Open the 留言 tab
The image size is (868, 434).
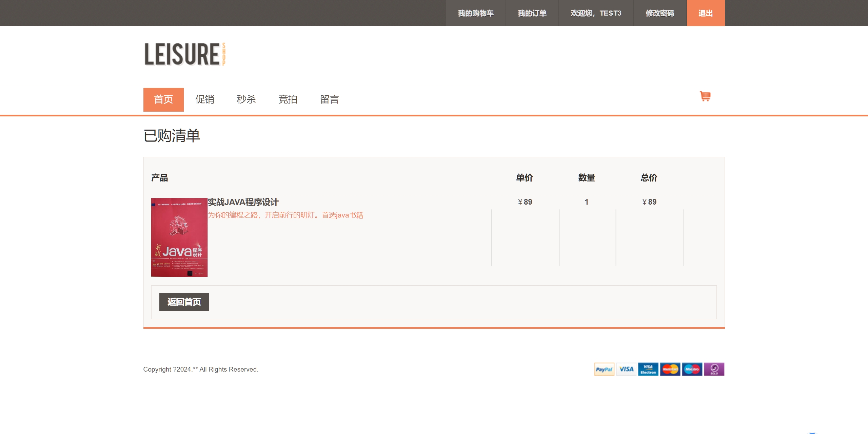[330, 99]
